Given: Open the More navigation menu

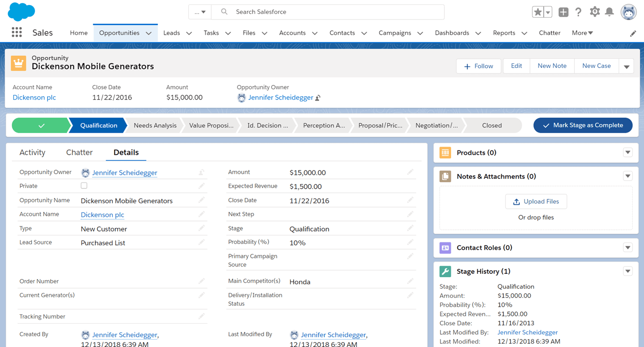Looking at the screenshot, I should tap(582, 33).
